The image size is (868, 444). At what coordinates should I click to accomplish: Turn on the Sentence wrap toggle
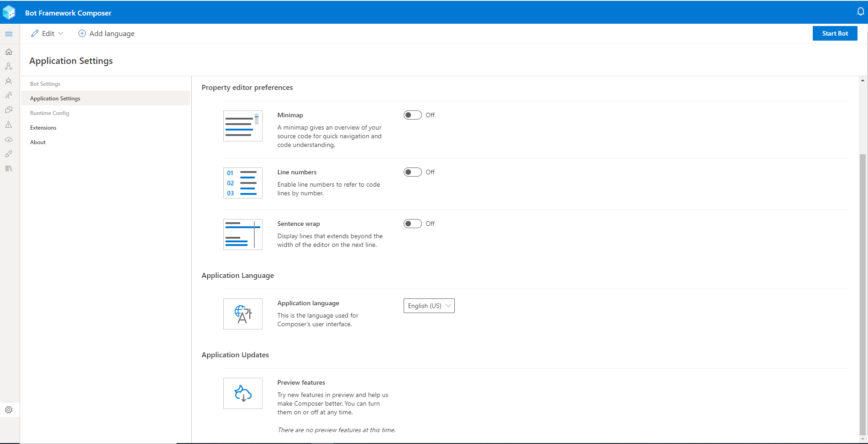pyautogui.click(x=412, y=224)
